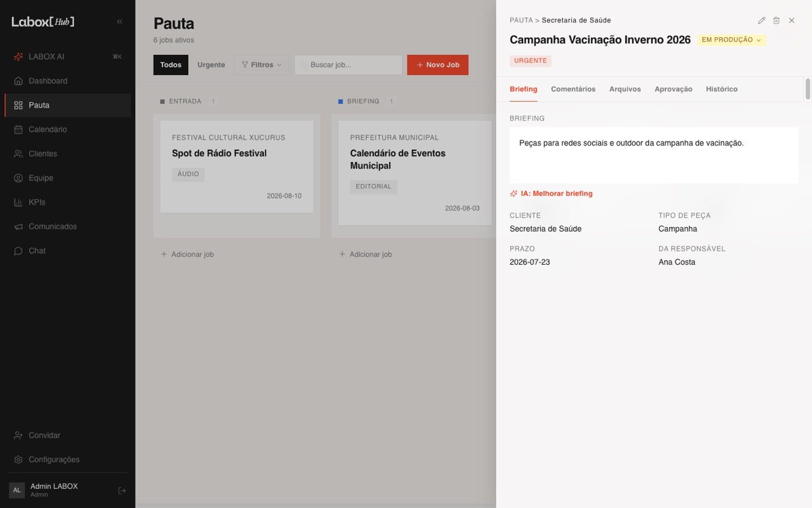Click prazo date 2026-07-23
Image resolution: width=812 pixels, height=508 pixels.
pyautogui.click(x=530, y=262)
